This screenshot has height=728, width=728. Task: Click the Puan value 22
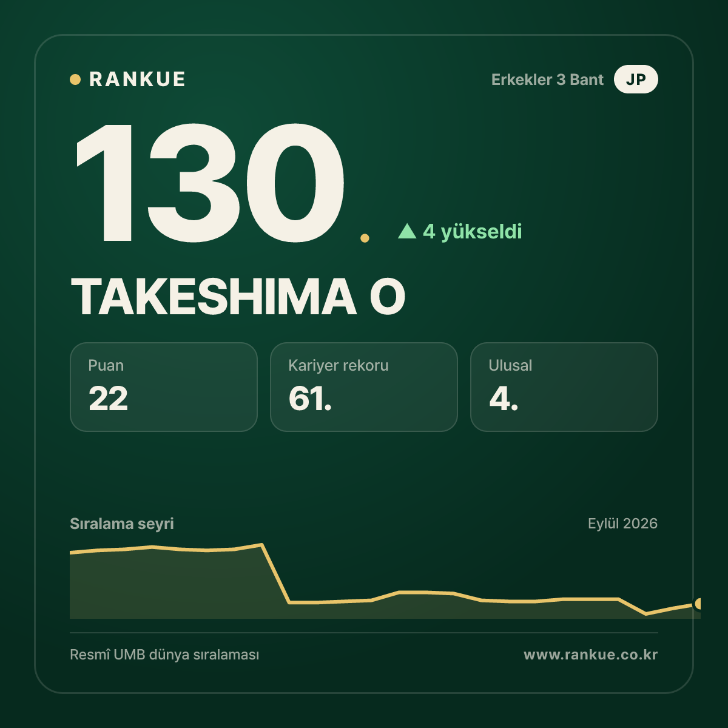tap(108, 399)
